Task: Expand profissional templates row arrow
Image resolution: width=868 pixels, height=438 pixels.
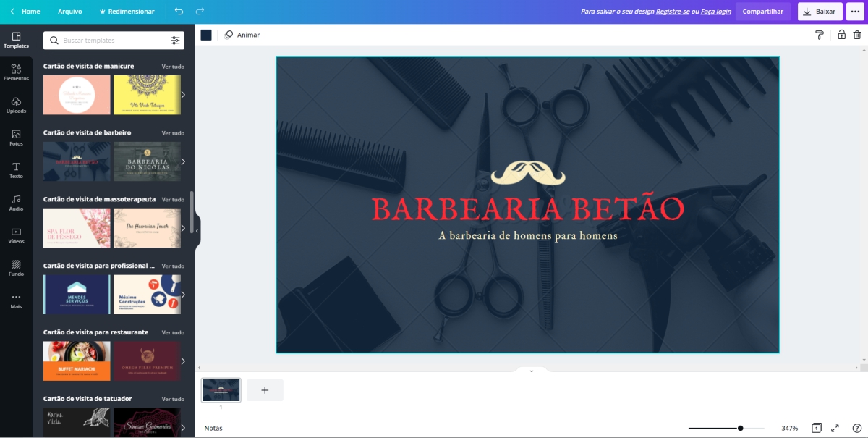Action: pyautogui.click(x=183, y=295)
